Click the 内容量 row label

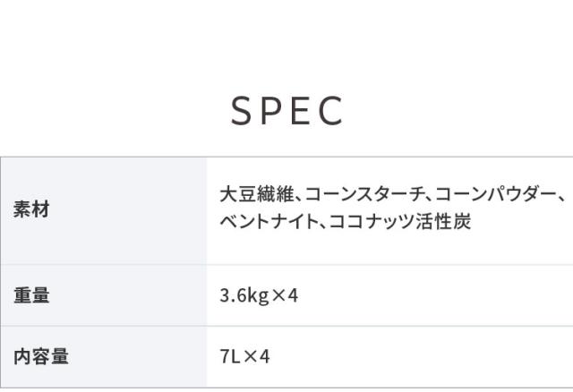click(x=41, y=356)
